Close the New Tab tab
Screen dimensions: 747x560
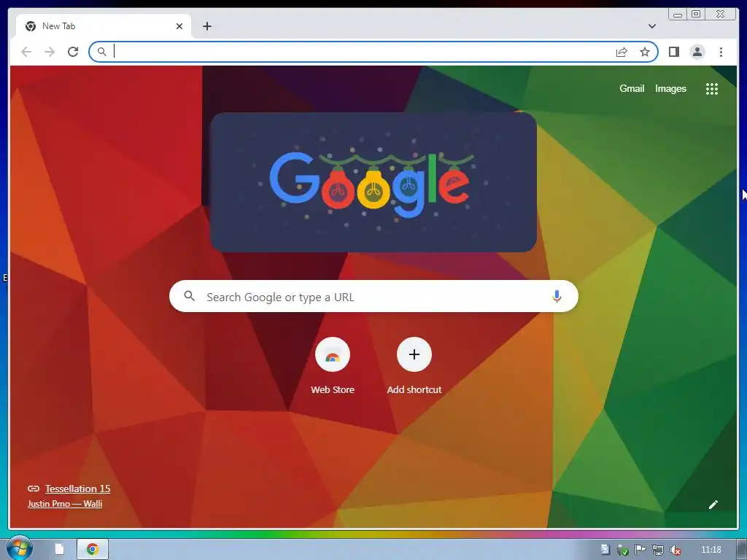pyautogui.click(x=179, y=26)
